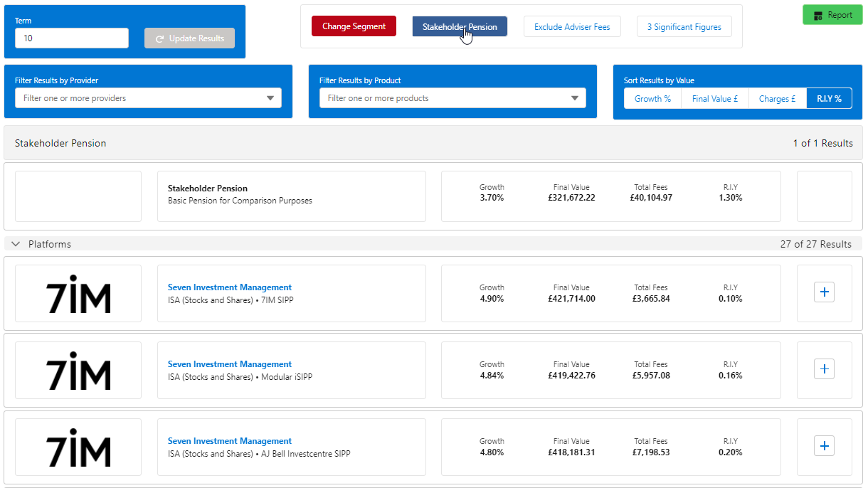Open Seven Investment Management link for Modular iSIPP
The width and height of the screenshot is (868, 488).
pyautogui.click(x=230, y=364)
